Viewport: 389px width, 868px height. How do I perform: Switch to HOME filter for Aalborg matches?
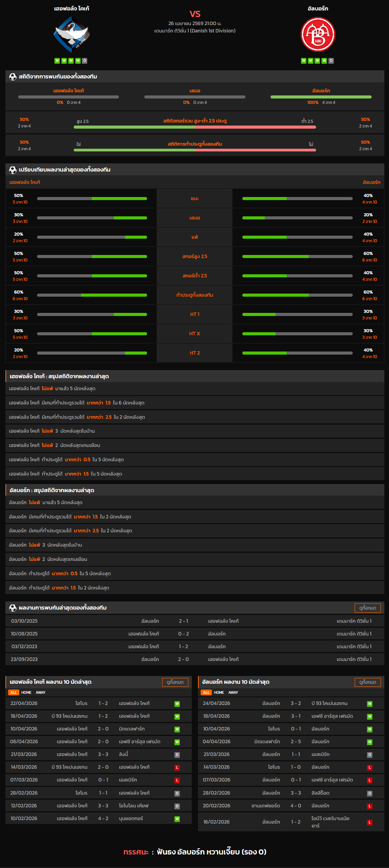click(x=219, y=693)
